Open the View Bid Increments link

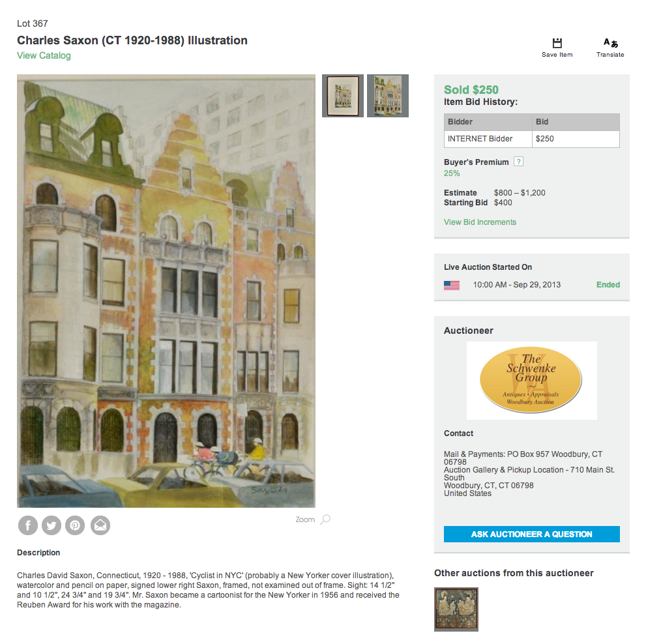(x=480, y=222)
